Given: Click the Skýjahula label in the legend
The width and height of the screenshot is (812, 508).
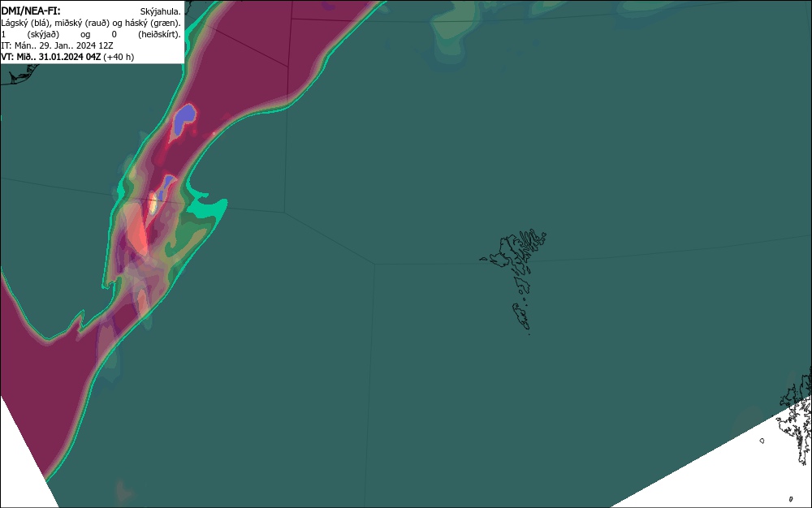Looking at the screenshot, I should tap(161, 11).
